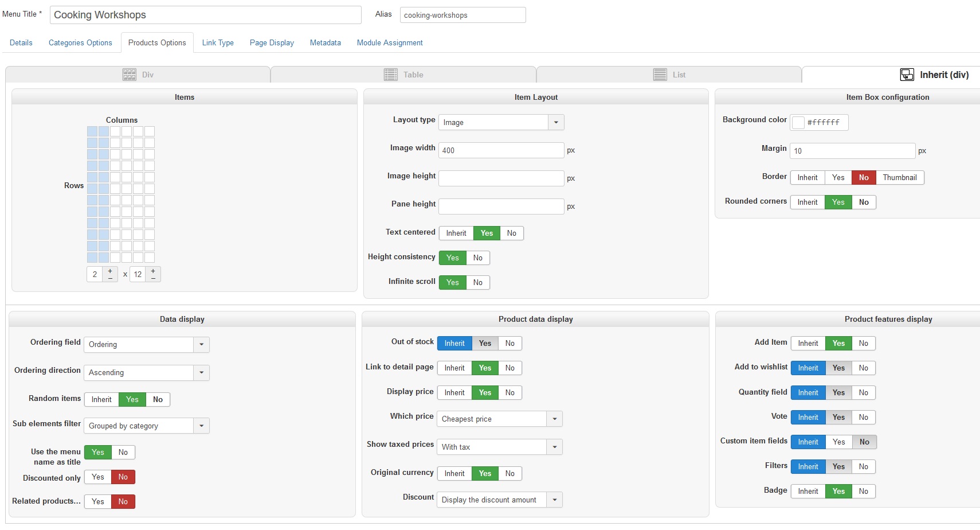
Task: Open the Ordering direction dropdown
Action: (147, 372)
